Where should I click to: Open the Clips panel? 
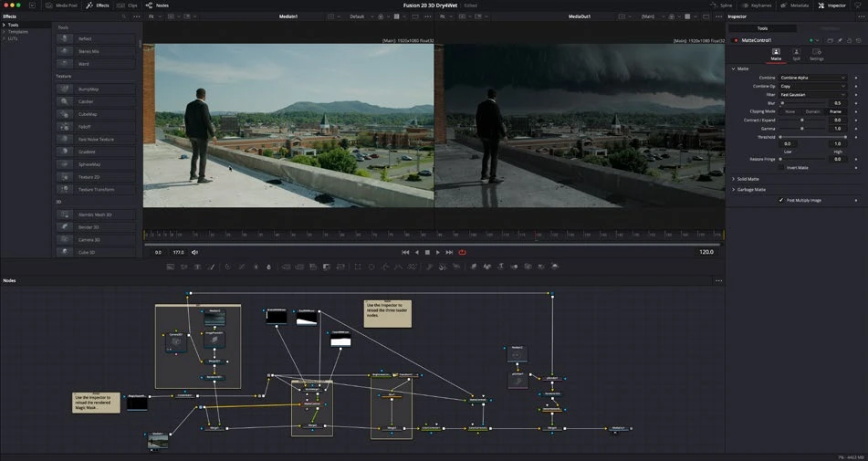click(x=127, y=5)
